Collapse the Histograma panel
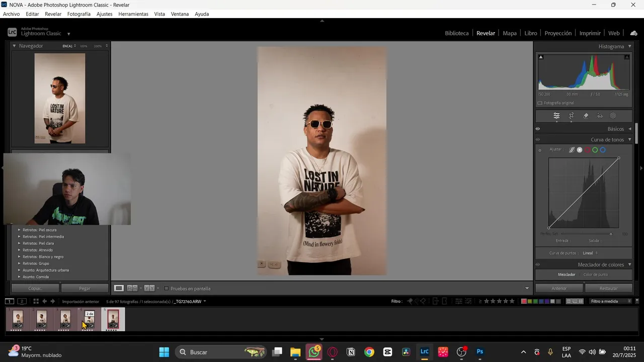The image size is (644, 362). coord(629,46)
